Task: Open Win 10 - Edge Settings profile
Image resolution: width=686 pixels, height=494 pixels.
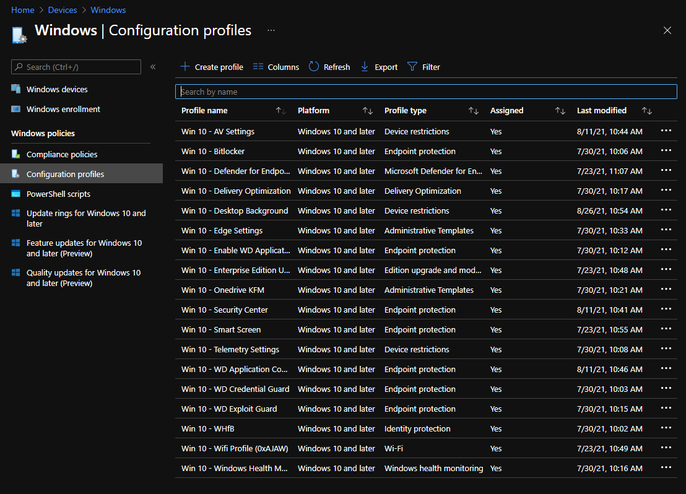Action: (x=222, y=230)
